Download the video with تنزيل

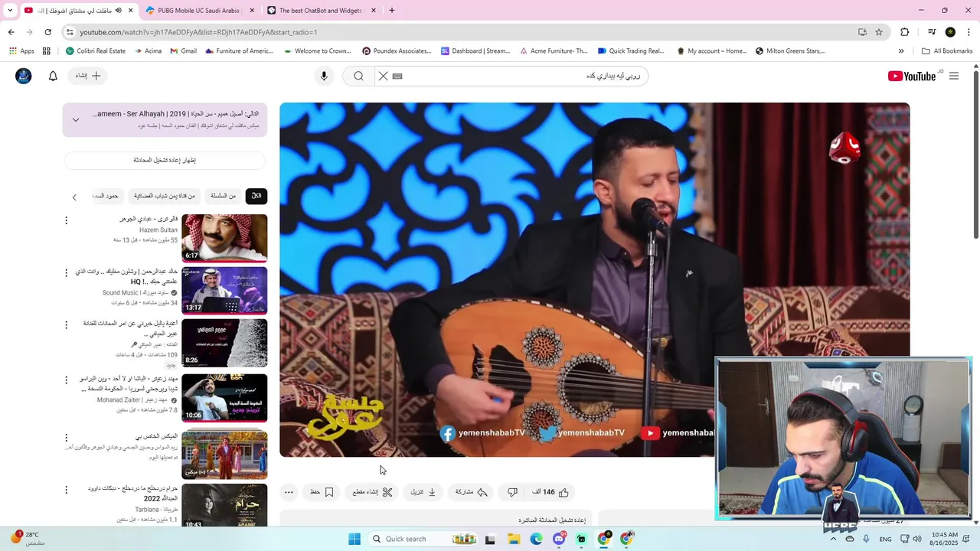(423, 492)
